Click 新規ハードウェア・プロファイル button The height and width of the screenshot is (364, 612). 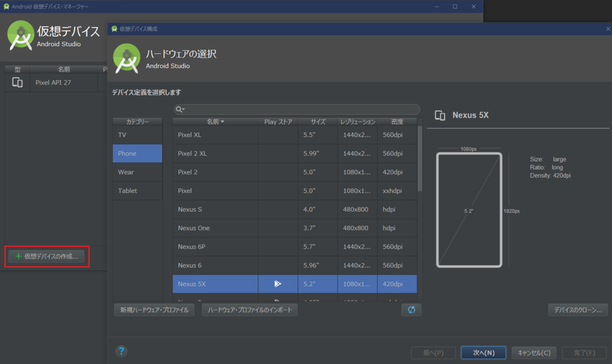[154, 310]
